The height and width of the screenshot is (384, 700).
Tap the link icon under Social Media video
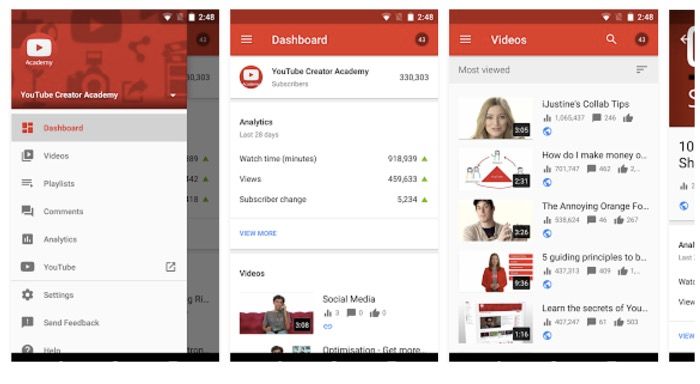328,326
